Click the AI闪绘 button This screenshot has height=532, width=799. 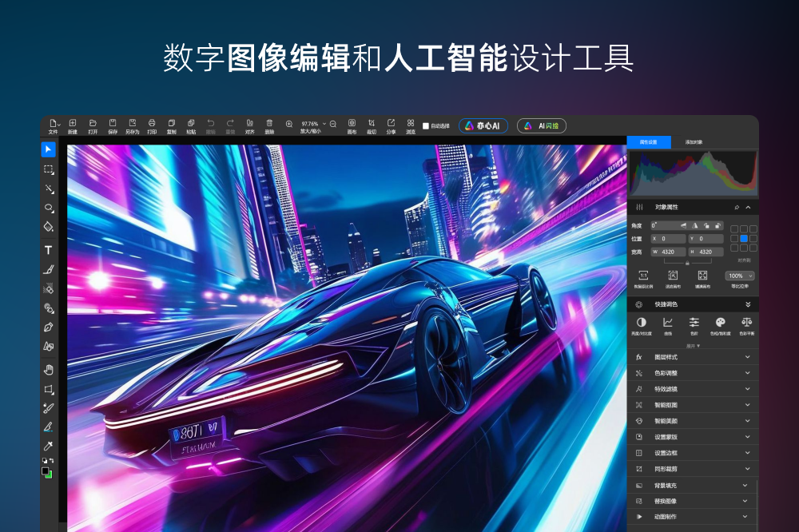coord(542,126)
